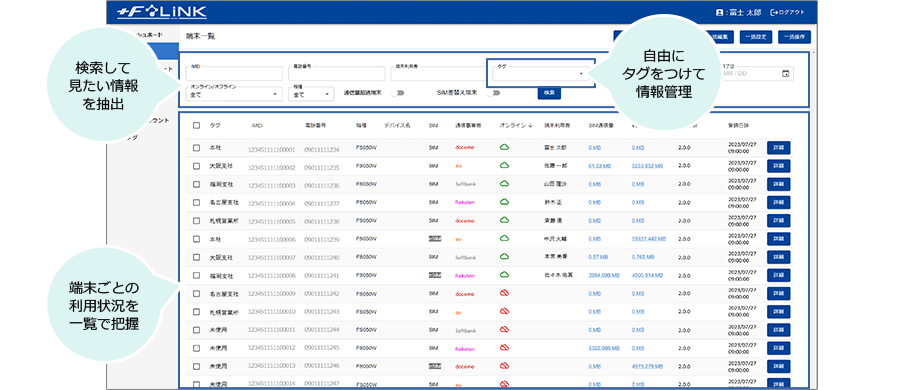Click online cloud icon for IMEI 123451111100001

pos(504,147)
